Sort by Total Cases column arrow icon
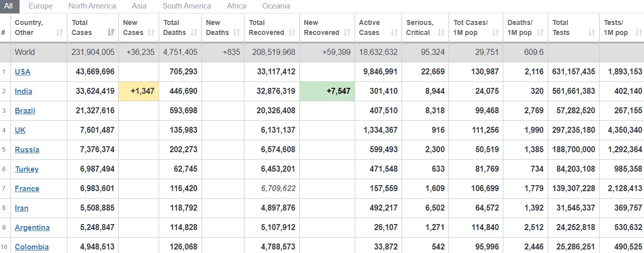 click(111, 33)
